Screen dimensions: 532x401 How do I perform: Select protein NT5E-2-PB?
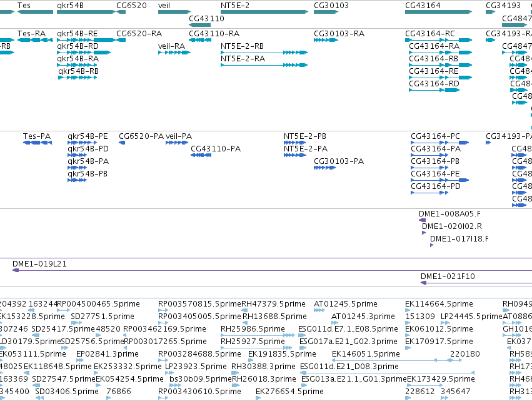[295, 143]
